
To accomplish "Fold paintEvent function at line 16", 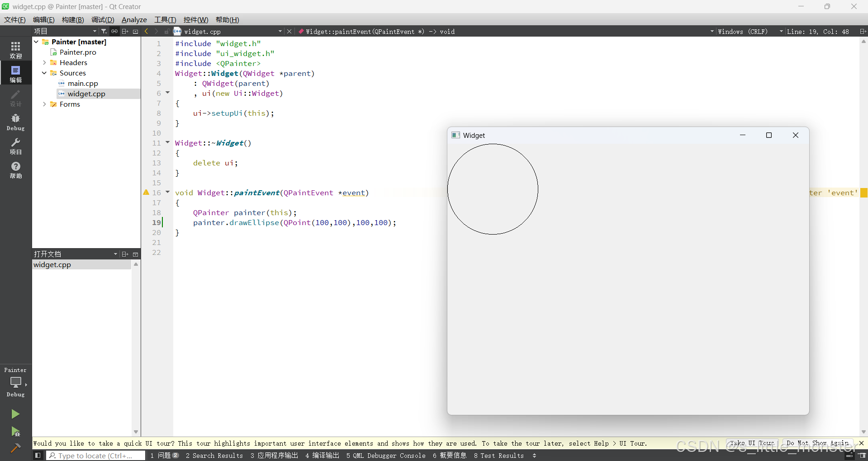I will click(x=167, y=192).
